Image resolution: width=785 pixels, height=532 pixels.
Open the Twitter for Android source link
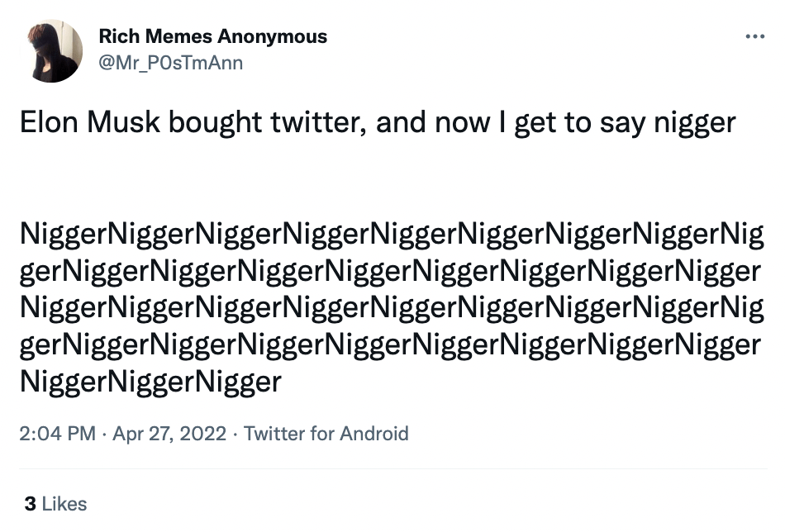coord(326,433)
